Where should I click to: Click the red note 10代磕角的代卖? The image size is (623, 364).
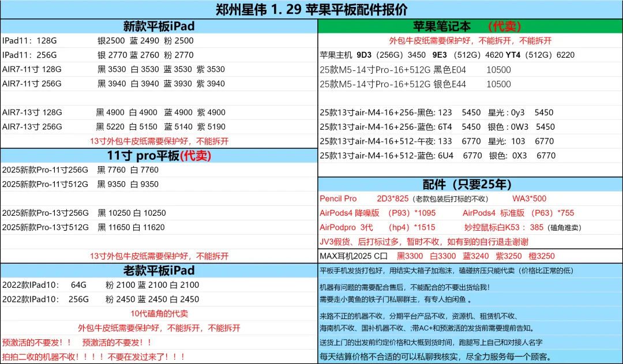tap(159, 314)
